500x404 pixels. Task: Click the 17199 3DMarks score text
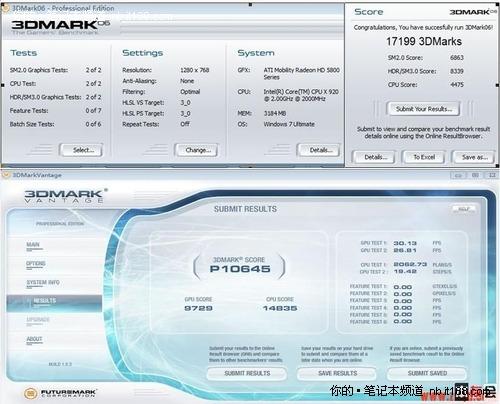[424, 41]
